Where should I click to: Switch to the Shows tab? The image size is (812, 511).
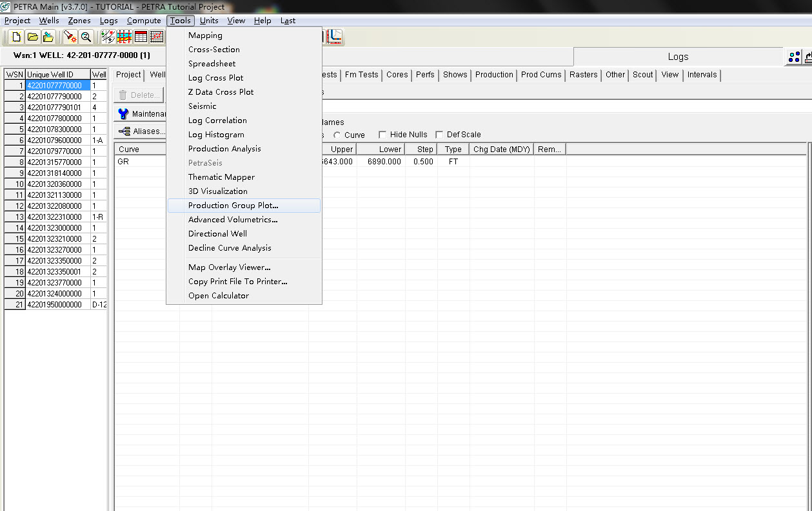[455, 75]
